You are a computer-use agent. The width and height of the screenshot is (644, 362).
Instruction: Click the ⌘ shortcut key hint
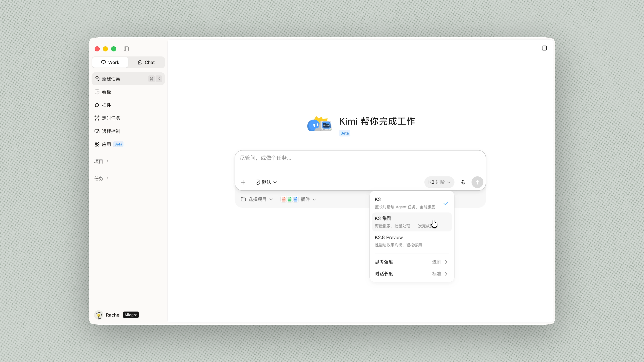pos(151,79)
